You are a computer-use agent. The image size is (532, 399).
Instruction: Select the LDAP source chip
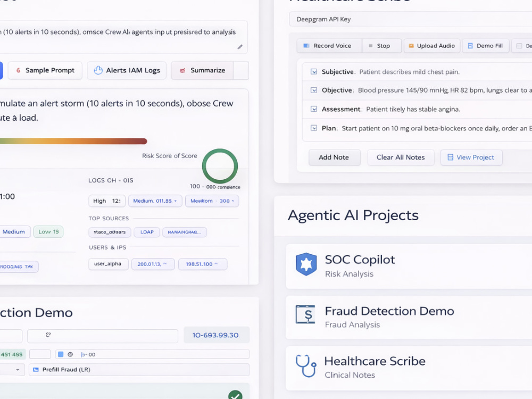pyautogui.click(x=147, y=232)
